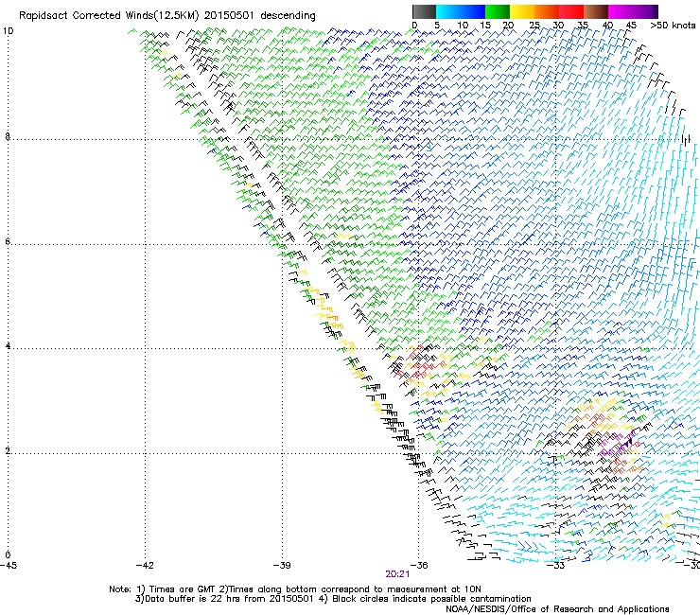700x615 pixels.
Task: Click the legend tick label '25'
Action: 534,26
